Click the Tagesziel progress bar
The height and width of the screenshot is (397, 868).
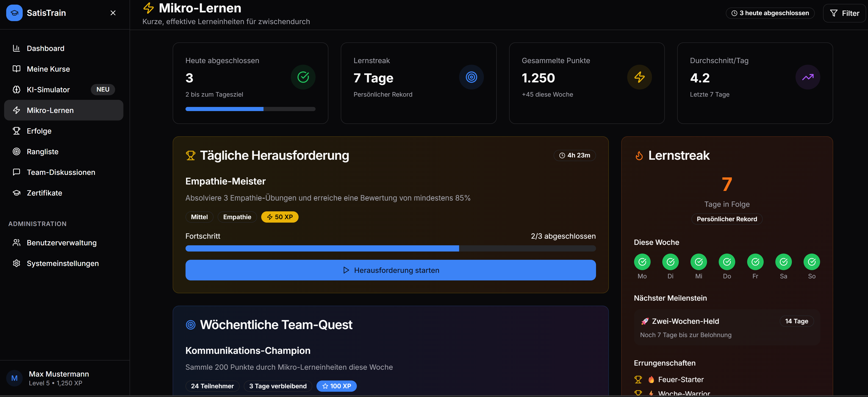(250, 109)
